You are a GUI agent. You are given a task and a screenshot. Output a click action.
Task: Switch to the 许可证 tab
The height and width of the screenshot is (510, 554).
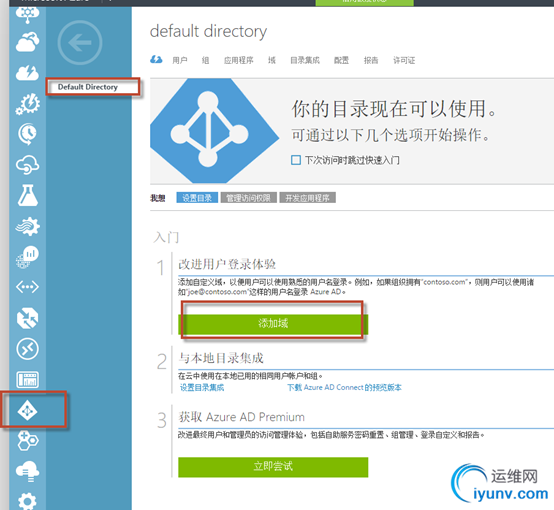404,60
